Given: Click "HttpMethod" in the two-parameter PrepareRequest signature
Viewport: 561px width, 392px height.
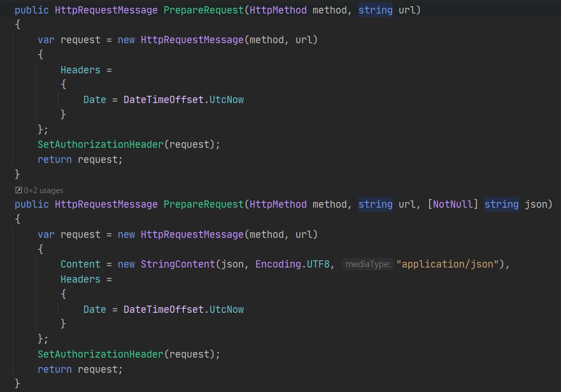Looking at the screenshot, I should click(278, 10).
